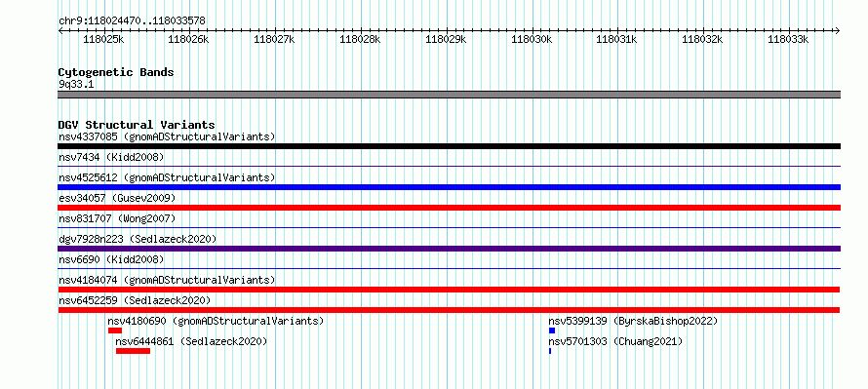Image resolution: width=868 pixels, height=389 pixels.
Task: Click the DGV Structural Variants track title
Action: [x=137, y=125]
